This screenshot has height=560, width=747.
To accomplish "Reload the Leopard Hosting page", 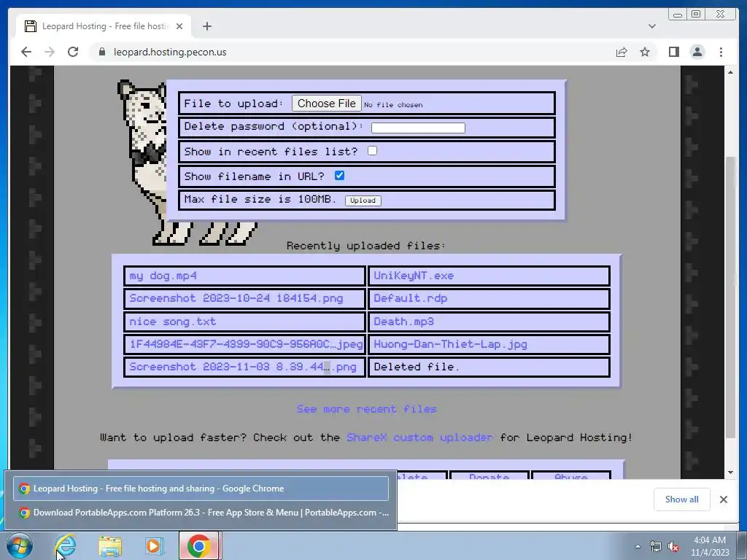I will click(73, 52).
